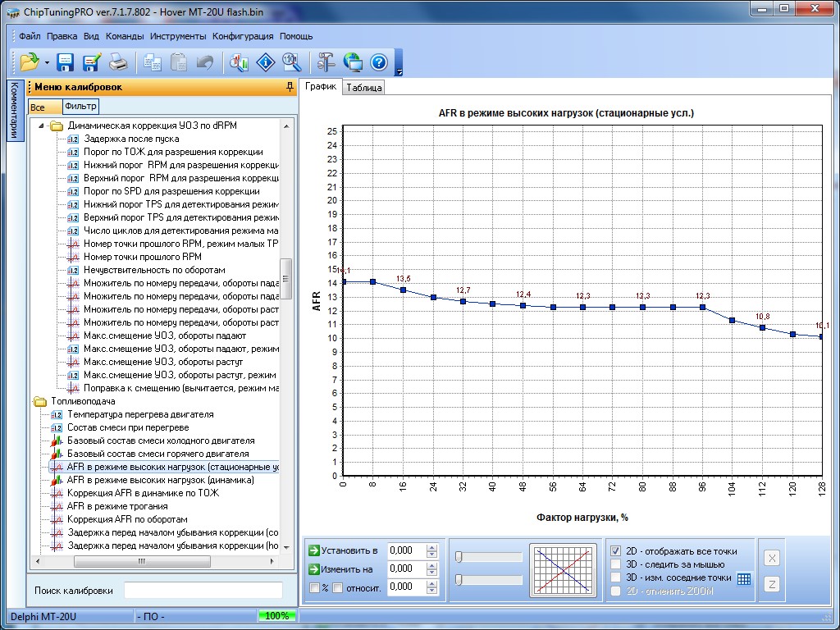Uncheck '2D - отображать все точки'
Image resolution: width=840 pixels, height=630 pixels.
616,551
